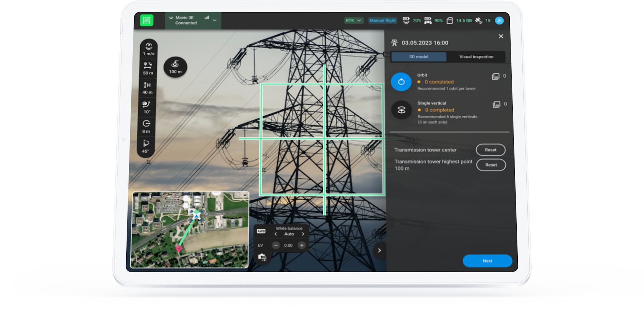Viewport: 644px width, 323px height.
Task: Expand the Mavic 3E connection dropdown
Action: point(214,20)
